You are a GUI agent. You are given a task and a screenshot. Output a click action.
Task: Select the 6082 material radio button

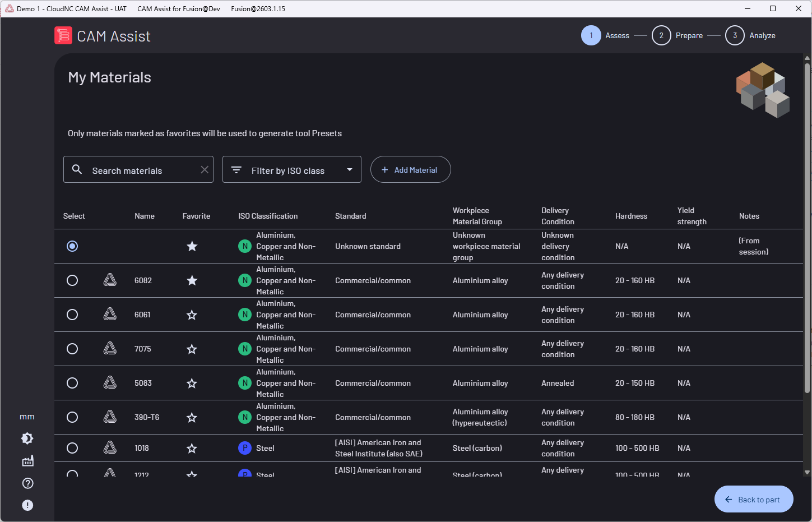[72, 280]
